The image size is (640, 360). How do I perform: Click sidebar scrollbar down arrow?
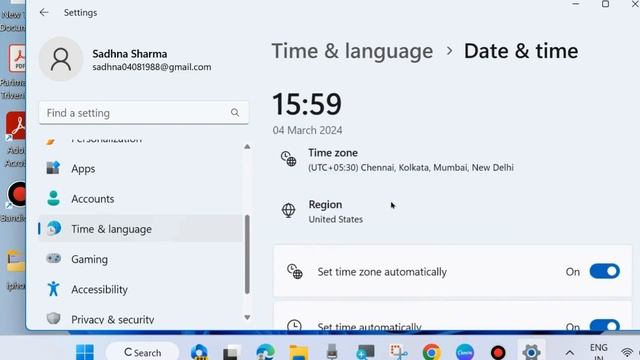click(x=247, y=318)
